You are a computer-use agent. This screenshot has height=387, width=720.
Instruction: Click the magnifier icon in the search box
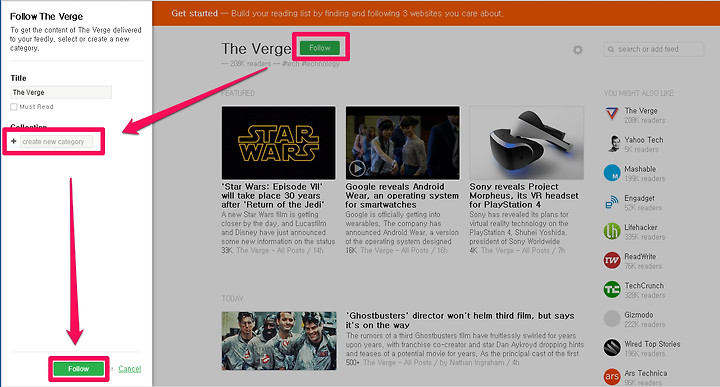point(611,49)
